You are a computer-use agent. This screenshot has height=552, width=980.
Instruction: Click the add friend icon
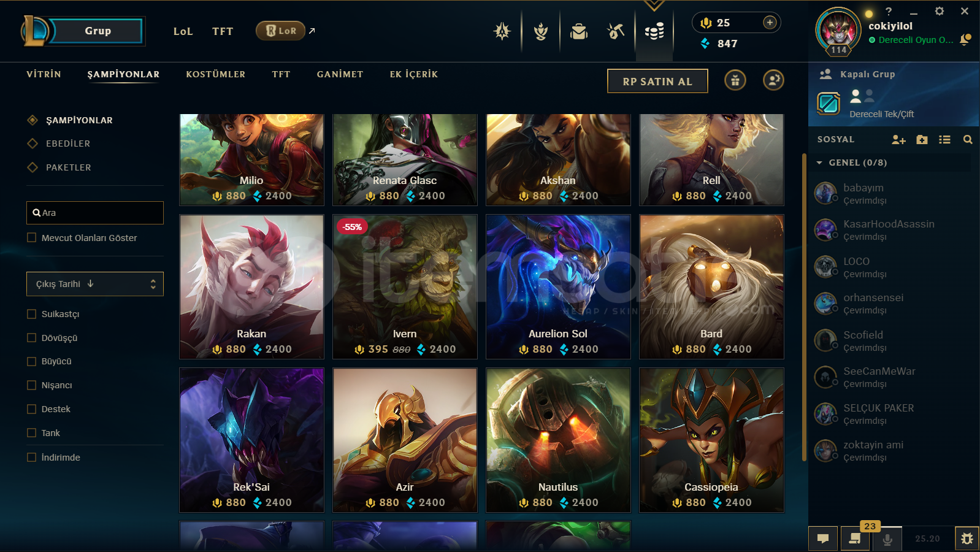pos(898,140)
